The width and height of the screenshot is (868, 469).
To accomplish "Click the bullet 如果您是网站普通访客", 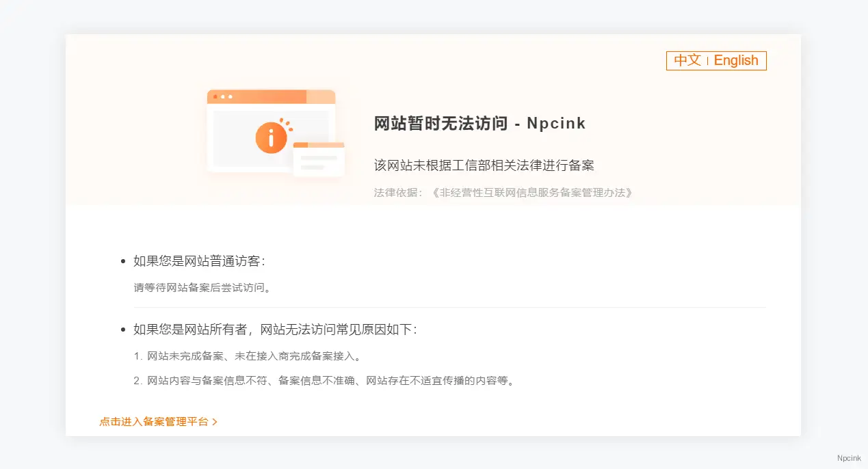I will (x=199, y=261).
